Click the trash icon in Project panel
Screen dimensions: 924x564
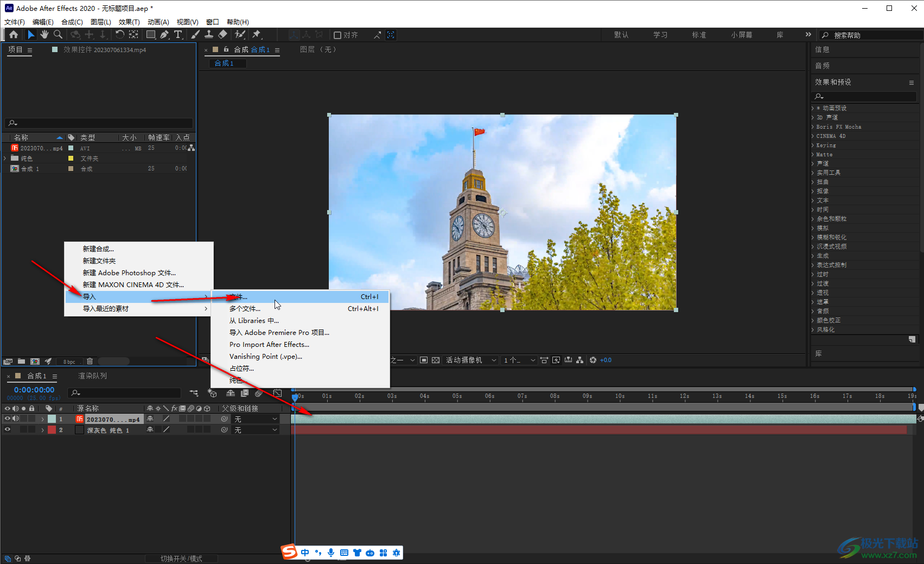pyautogui.click(x=90, y=362)
